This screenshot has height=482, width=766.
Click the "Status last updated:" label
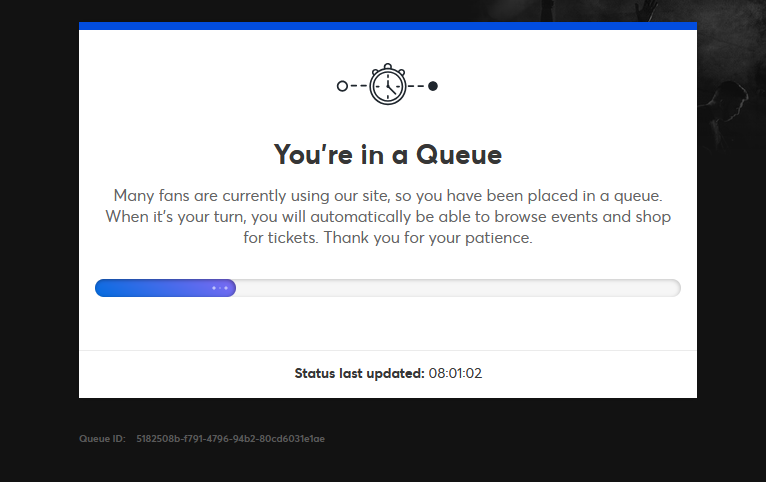[359, 374]
